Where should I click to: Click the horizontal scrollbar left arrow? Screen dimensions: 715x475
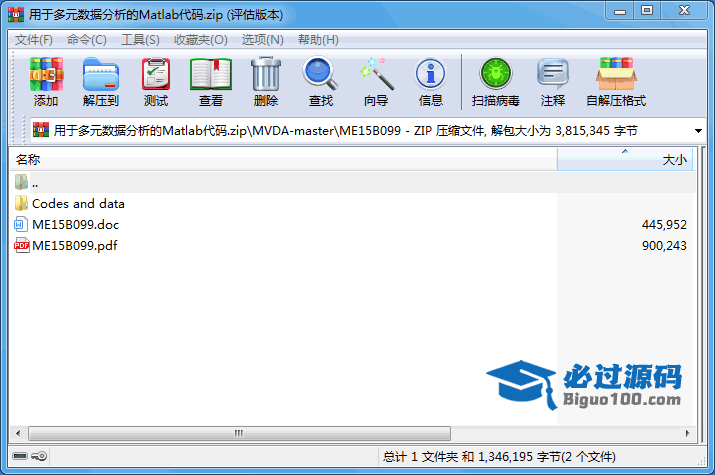point(18,433)
